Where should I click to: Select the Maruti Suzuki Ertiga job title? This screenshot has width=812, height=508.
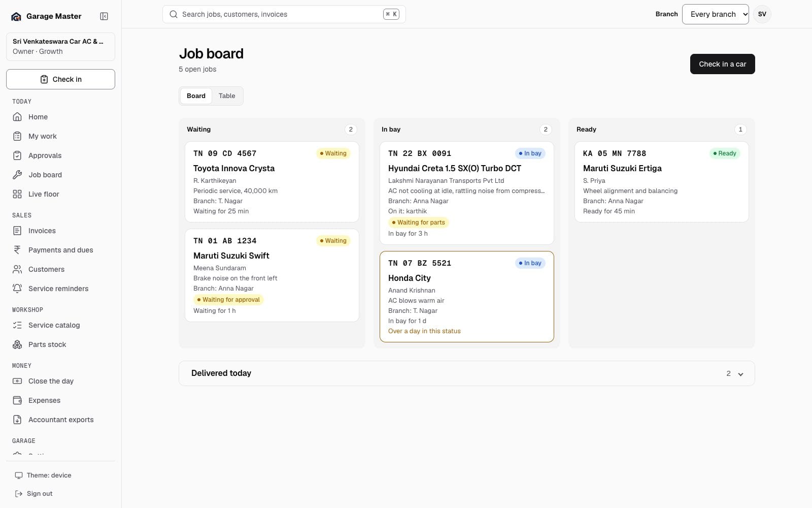[622, 168]
